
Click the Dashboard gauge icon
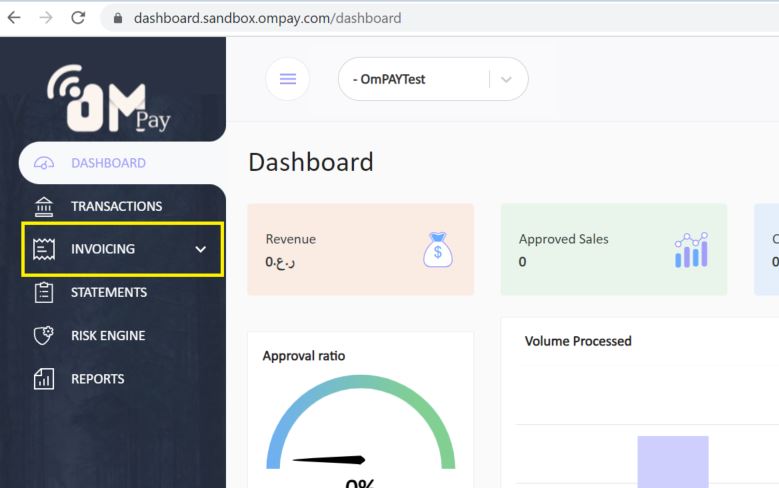(x=43, y=163)
